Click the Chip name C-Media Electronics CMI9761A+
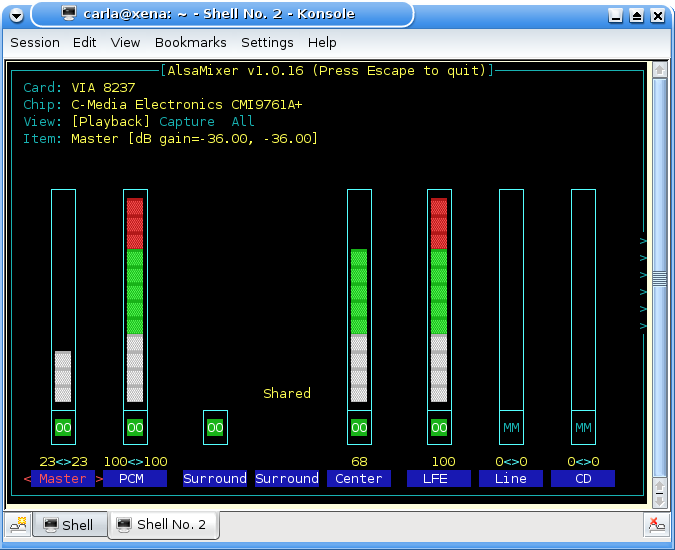Screen dimensions: 675x550 [187, 105]
